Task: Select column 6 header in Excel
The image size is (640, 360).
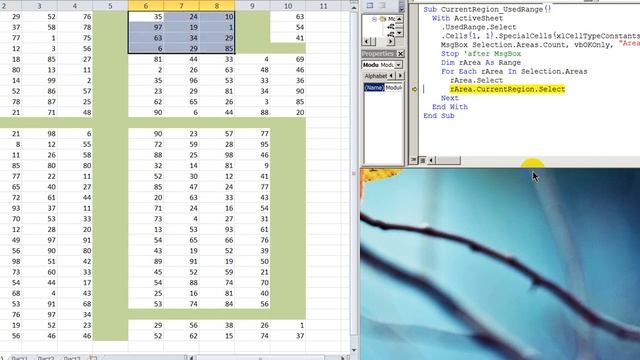Action: (x=146, y=6)
